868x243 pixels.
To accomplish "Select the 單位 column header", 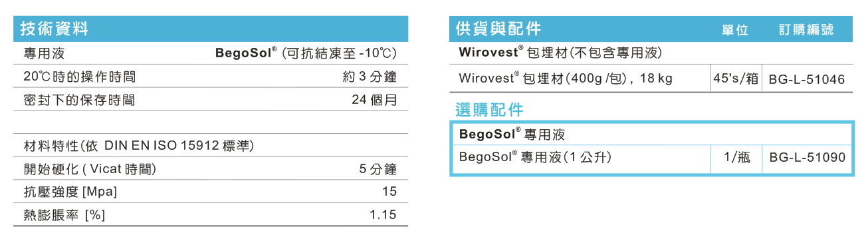I will pos(735,30).
